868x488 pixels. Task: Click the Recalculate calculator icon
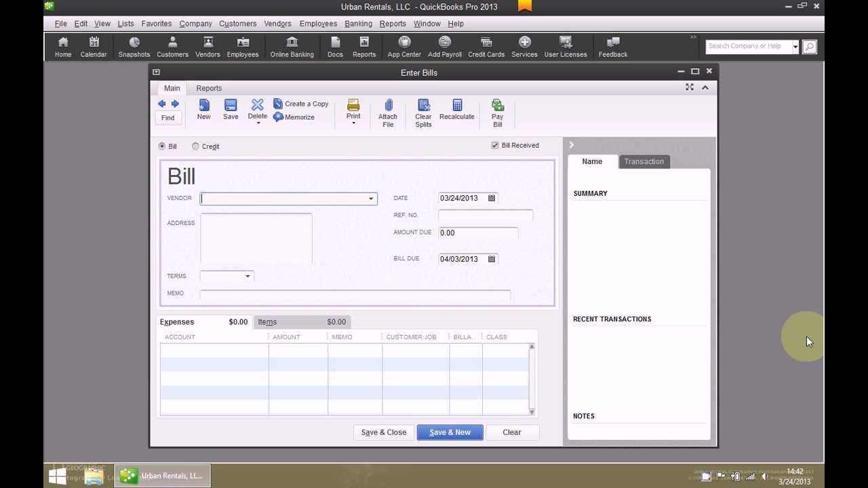pos(456,109)
